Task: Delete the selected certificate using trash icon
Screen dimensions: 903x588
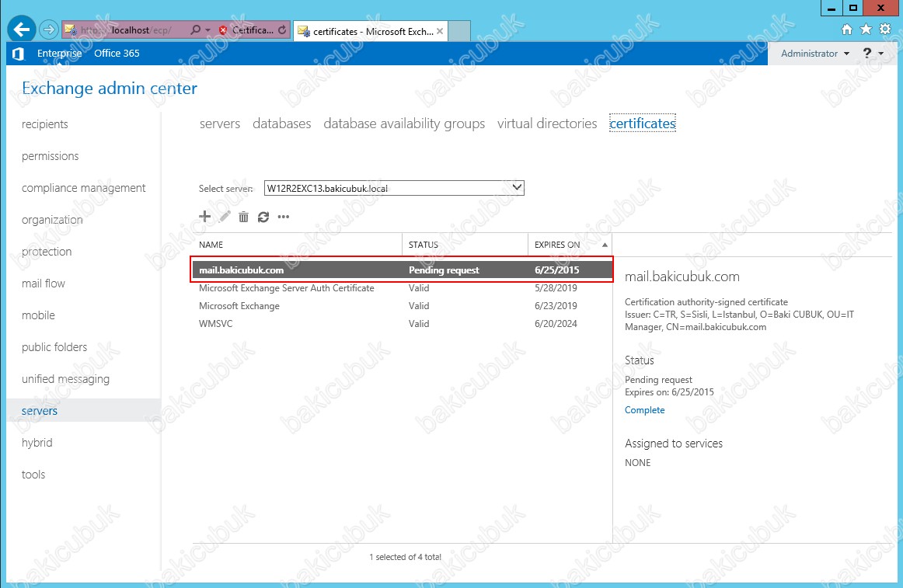Action: pyautogui.click(x=243, y=217)
